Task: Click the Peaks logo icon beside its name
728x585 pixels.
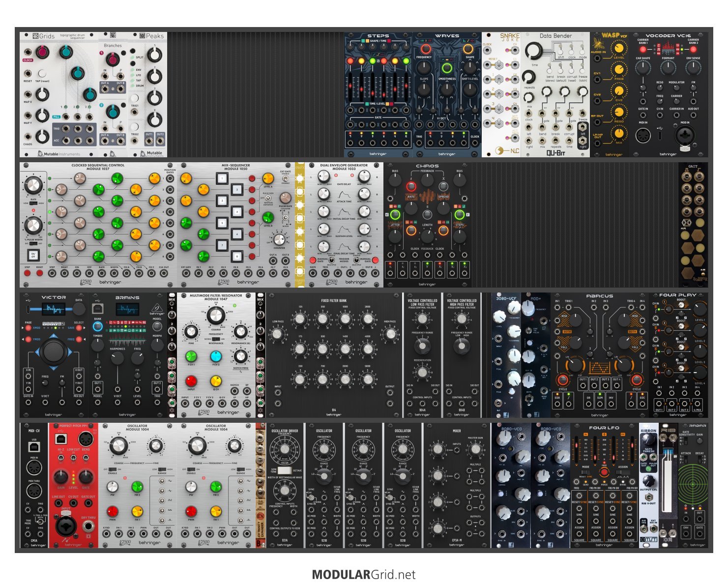Action: click(142, 36)
